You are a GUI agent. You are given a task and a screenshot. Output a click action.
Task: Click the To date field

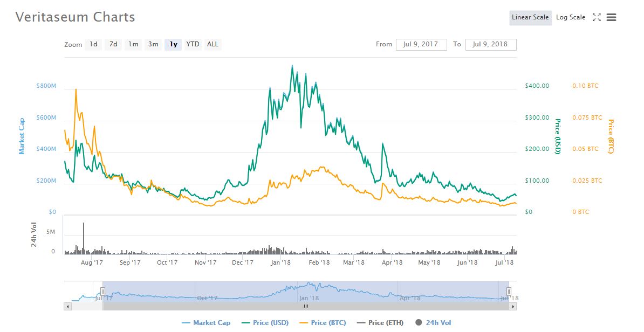[491, 44]
